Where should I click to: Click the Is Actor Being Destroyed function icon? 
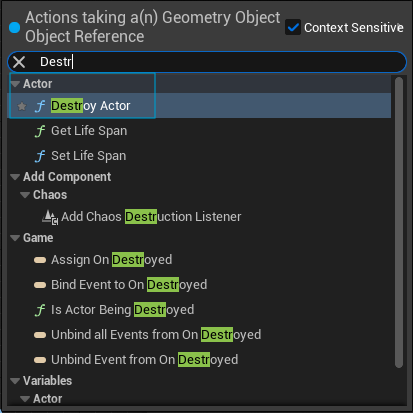(40, 310)
